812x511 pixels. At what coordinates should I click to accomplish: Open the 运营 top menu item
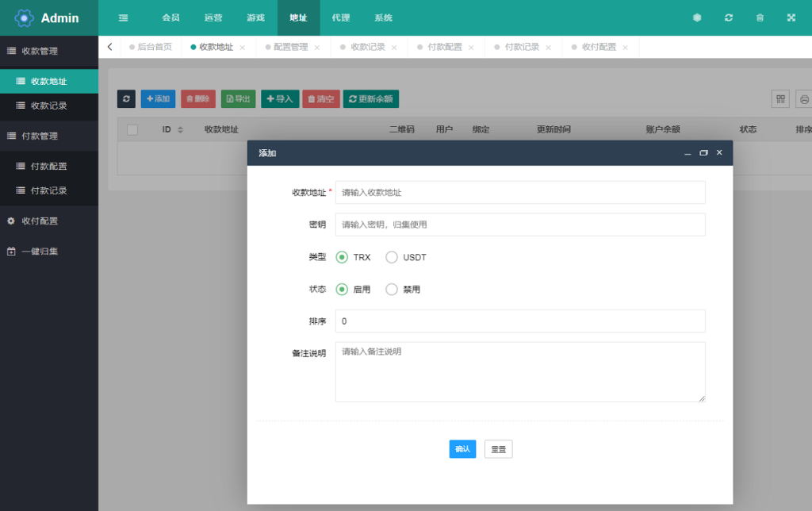pos(213,17)
